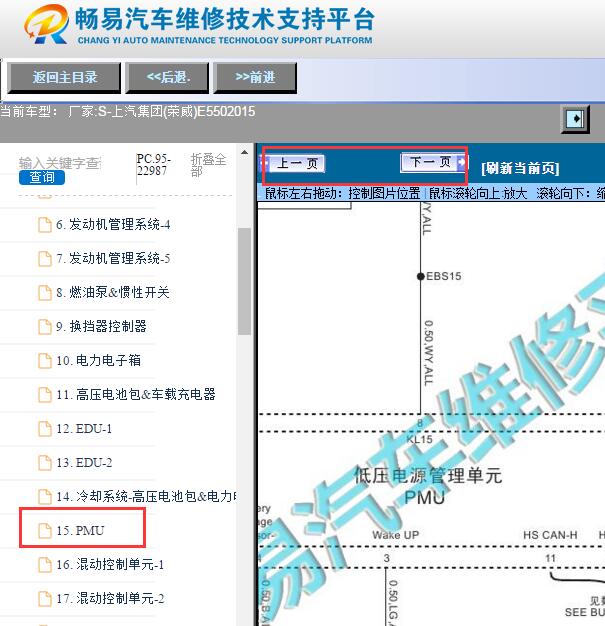Click document icon beside EDU-2
The image size is (605, 626).
45,463
